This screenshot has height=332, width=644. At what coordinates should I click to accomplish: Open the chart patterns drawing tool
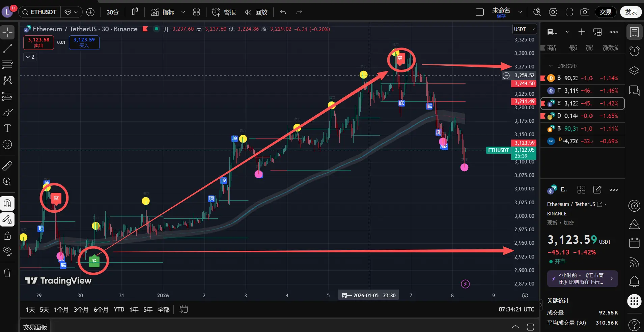tap(7, 80)
